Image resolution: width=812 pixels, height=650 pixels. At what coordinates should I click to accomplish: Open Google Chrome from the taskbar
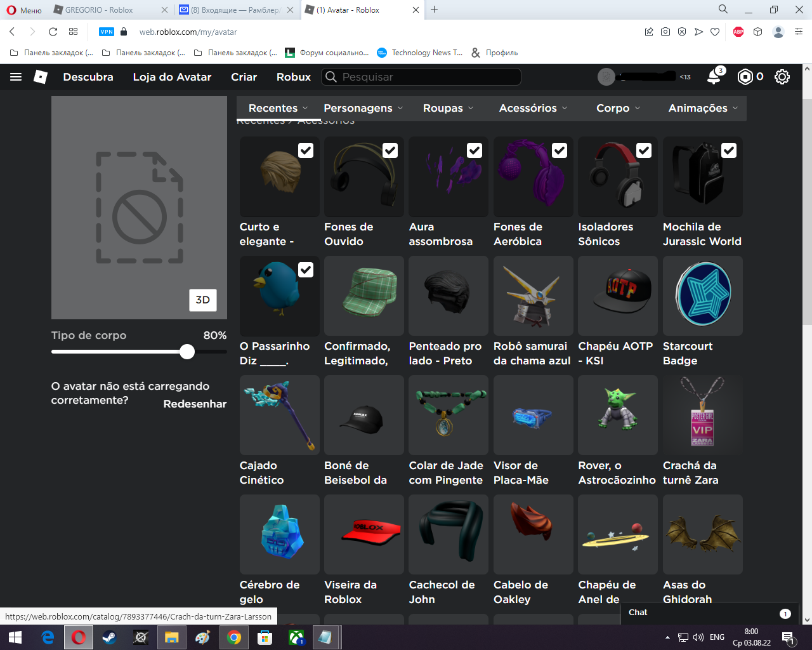coord(234,637)
